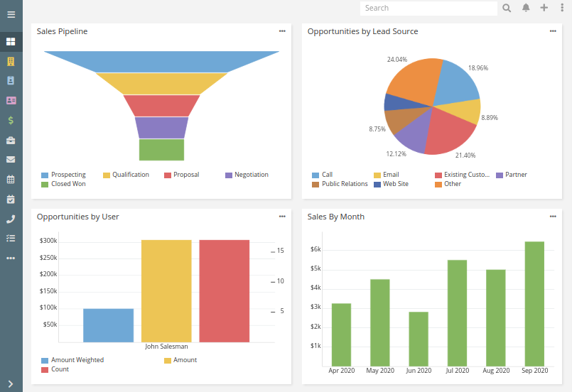Open Sales By Month options menu
The height and width of the screenshot is (392, 572).
553,217
